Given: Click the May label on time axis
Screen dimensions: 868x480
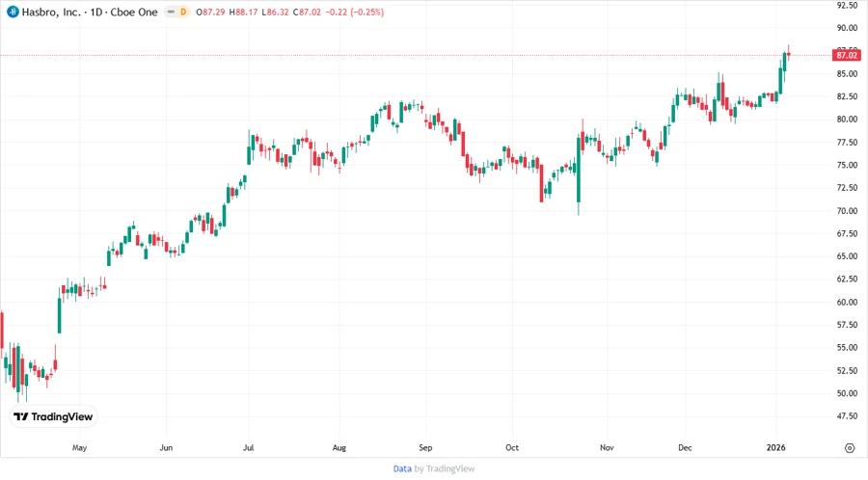Looking at the screenshot, I should (x=80, y=448).
